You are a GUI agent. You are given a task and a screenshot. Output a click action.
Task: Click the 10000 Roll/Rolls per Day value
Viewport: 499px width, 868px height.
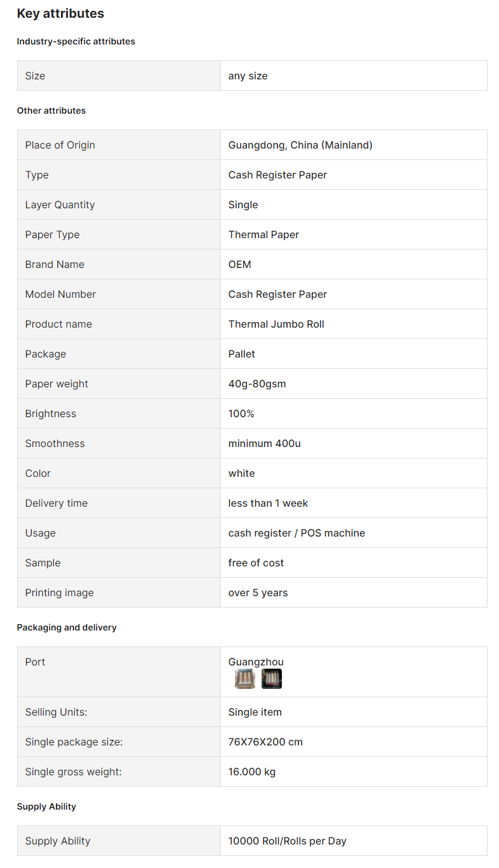(x=288, y=841)
